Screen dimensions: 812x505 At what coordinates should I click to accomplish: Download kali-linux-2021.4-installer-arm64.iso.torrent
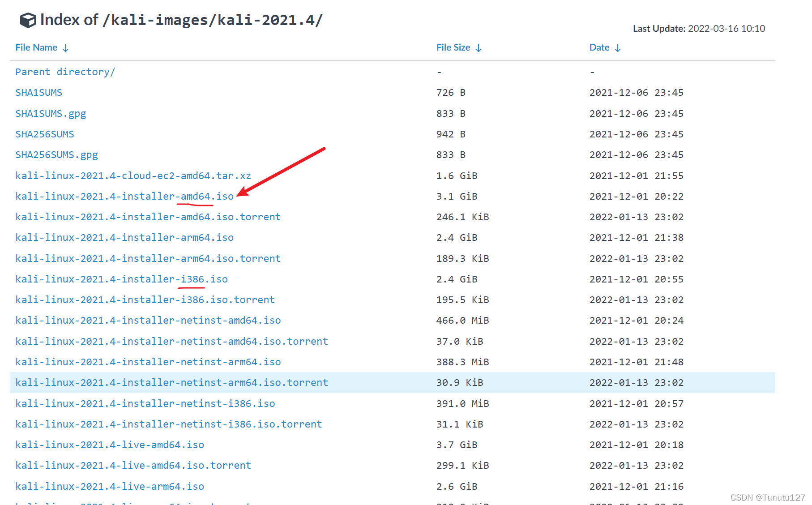click(x=148, y=259)
